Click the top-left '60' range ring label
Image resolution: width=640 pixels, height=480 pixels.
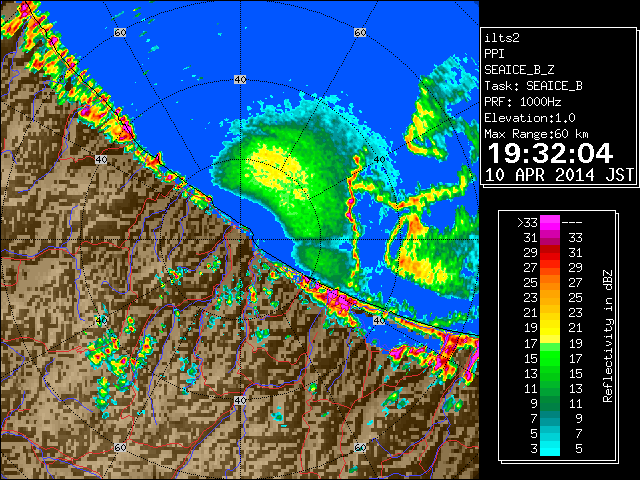[x=120, y=32]
